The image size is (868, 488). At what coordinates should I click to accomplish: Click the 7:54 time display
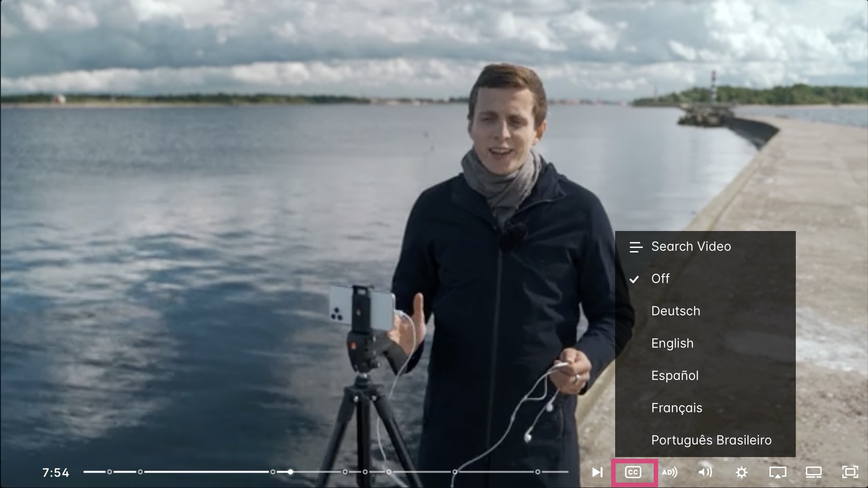tap(56, 473)
